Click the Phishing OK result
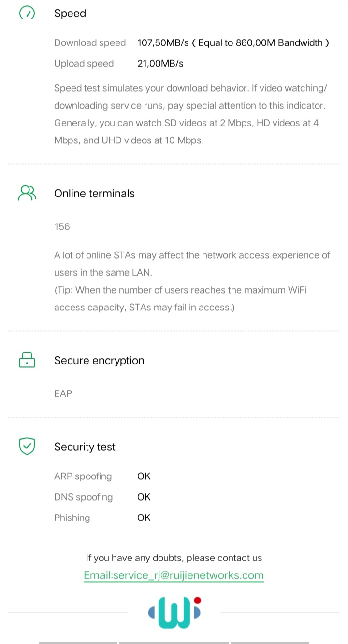Image resolution: width=348 pixels, height=644 pixels. [x=144, y=518]
